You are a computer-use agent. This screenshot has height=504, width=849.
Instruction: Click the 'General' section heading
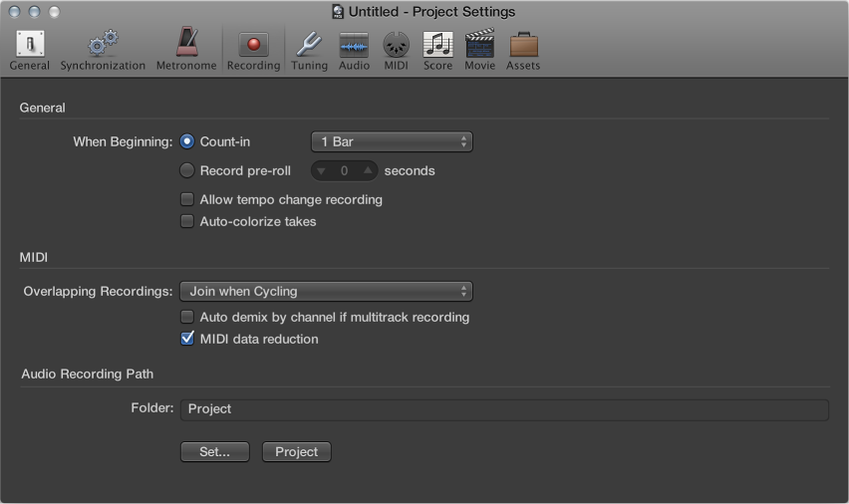[42, 108]
